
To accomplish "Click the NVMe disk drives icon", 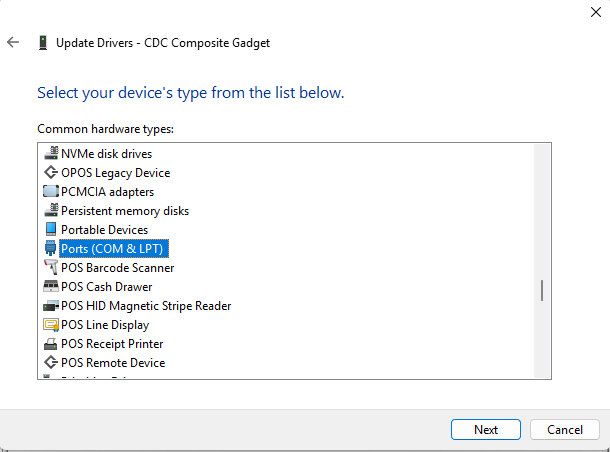I will tap(51, 154).
